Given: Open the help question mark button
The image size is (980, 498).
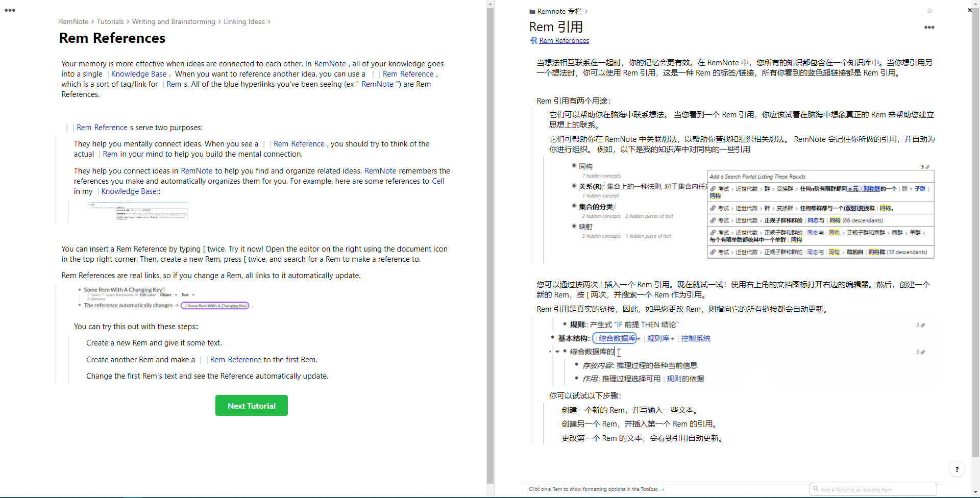Looking at the screenshot, I should click(957, 469).
